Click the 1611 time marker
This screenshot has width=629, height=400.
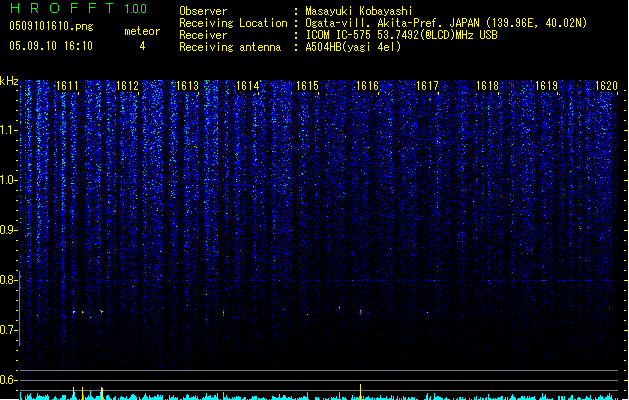67,86
